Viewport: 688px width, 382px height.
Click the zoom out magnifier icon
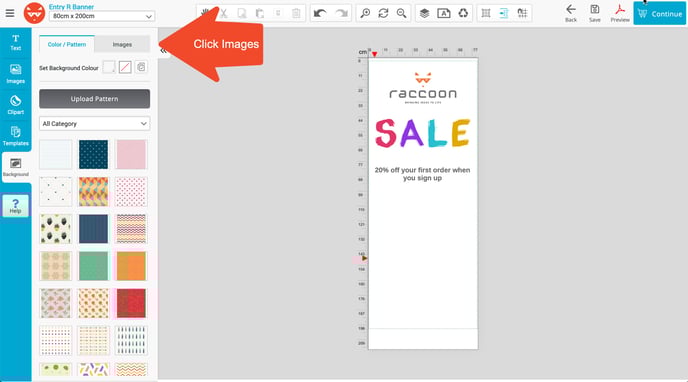pos(401,14)
